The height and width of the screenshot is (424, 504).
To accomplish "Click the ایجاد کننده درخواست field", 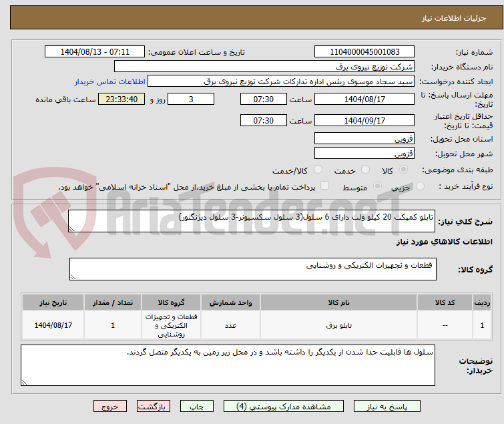I will (x=281, y=81).
